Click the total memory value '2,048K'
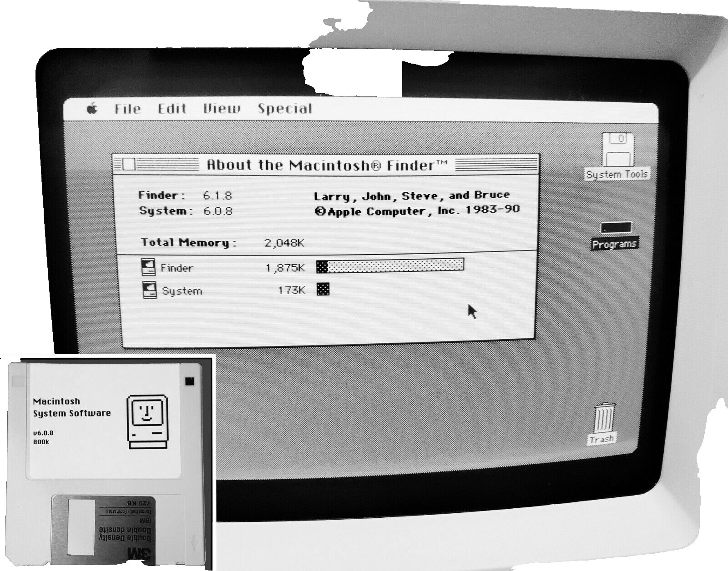 [284, 243]
